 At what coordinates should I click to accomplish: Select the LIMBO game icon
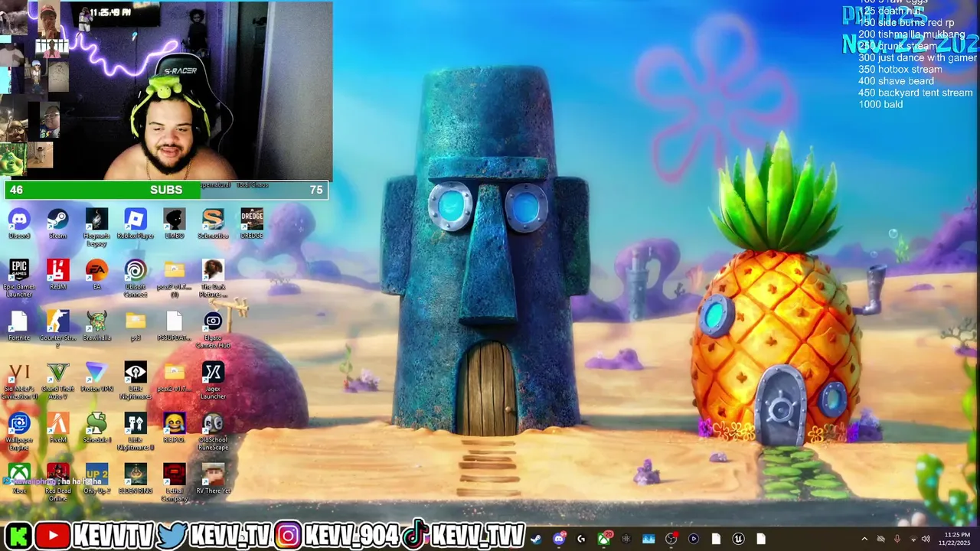pos(175,223)
